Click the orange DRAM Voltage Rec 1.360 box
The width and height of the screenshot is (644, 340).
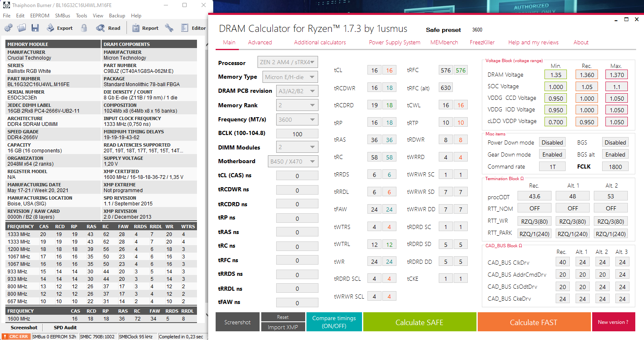[586, 75]
